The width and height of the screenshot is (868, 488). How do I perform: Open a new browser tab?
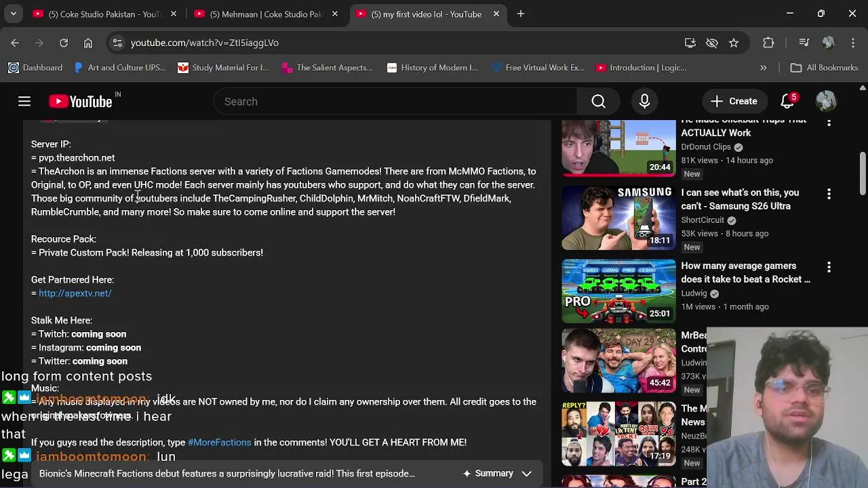click(x=521, y=14)
